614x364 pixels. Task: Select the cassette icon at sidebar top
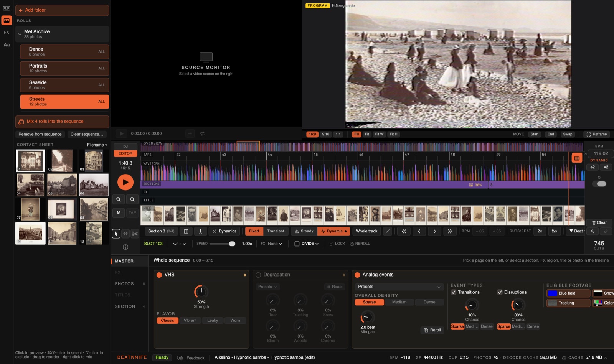[7, 8]
